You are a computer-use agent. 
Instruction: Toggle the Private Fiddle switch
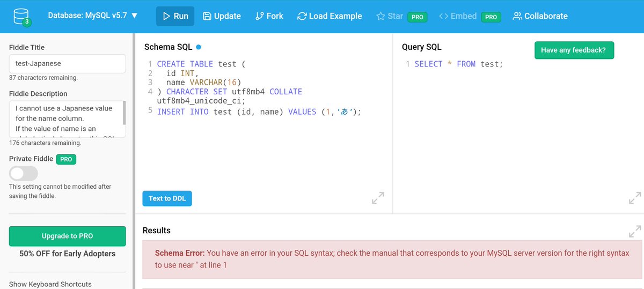pyautogui.click(x=24, y=173)
